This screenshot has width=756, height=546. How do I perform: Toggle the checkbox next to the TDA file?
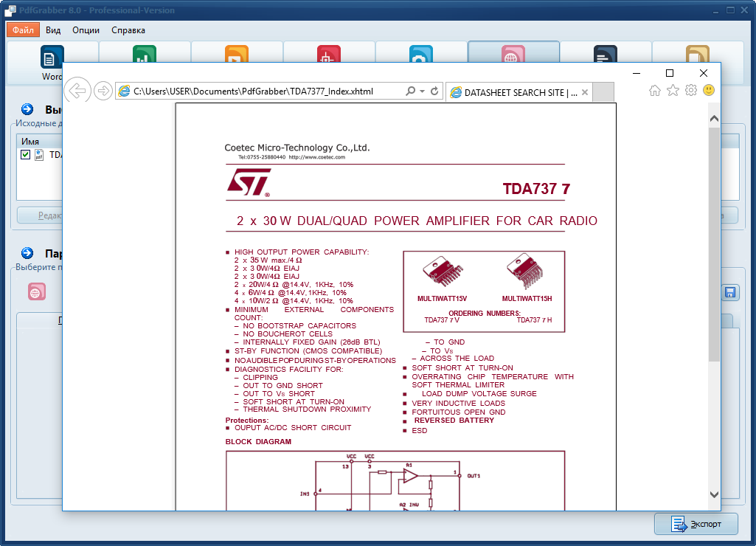point(26,155)
